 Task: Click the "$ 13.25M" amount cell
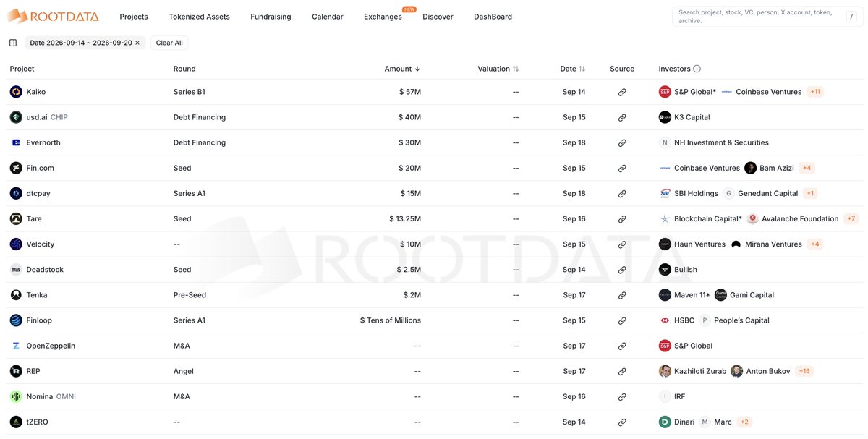click(405, 218)
